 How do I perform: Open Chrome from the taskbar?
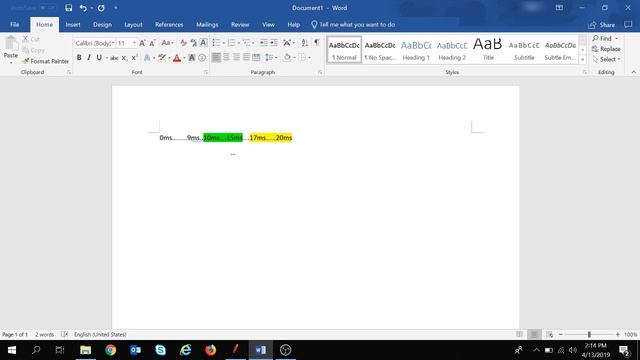pyautogui.click(x=110, y=350)
